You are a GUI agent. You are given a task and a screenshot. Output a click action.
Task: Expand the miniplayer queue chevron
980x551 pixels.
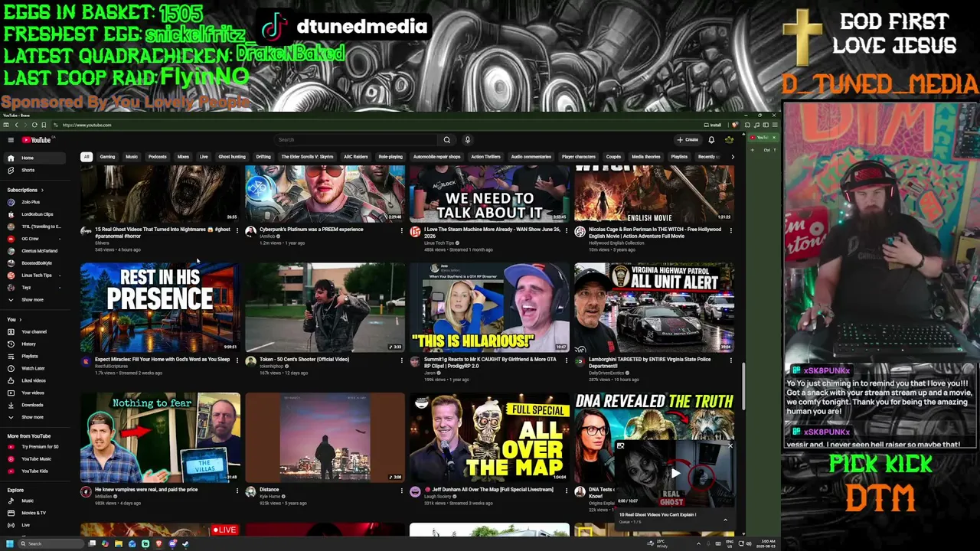(x=725, y=520)
